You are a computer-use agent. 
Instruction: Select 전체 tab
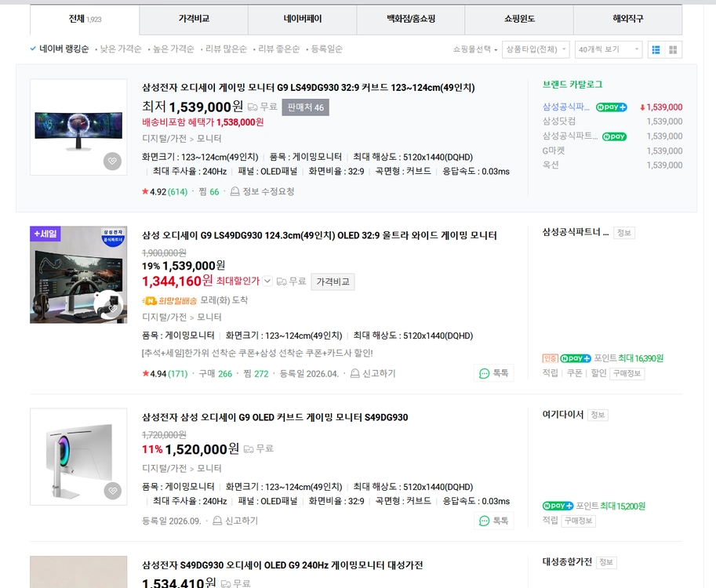85,19
